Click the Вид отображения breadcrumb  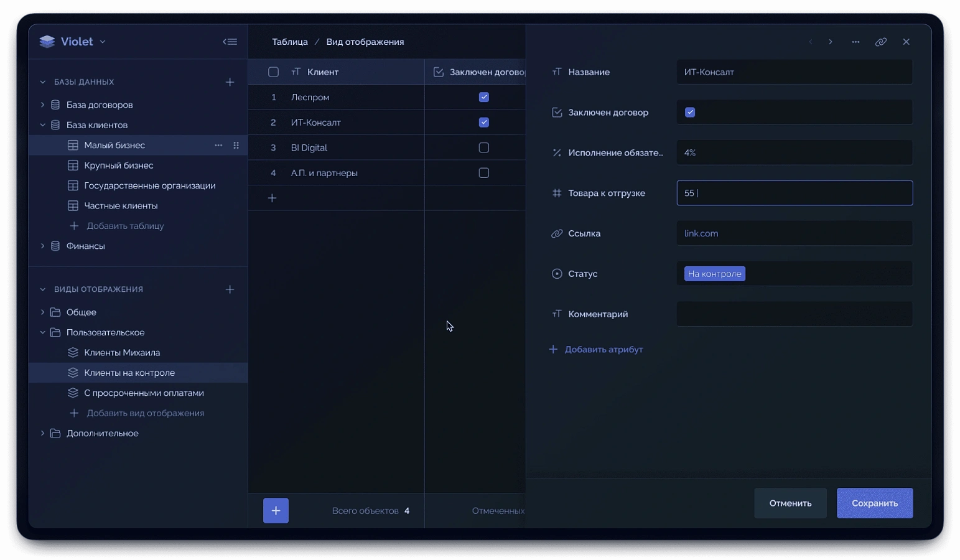(365, 42)
